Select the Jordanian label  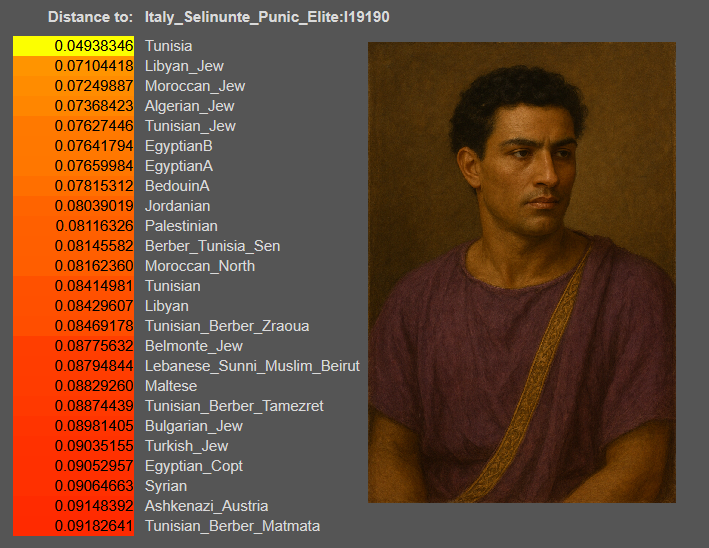click(177, 206)
